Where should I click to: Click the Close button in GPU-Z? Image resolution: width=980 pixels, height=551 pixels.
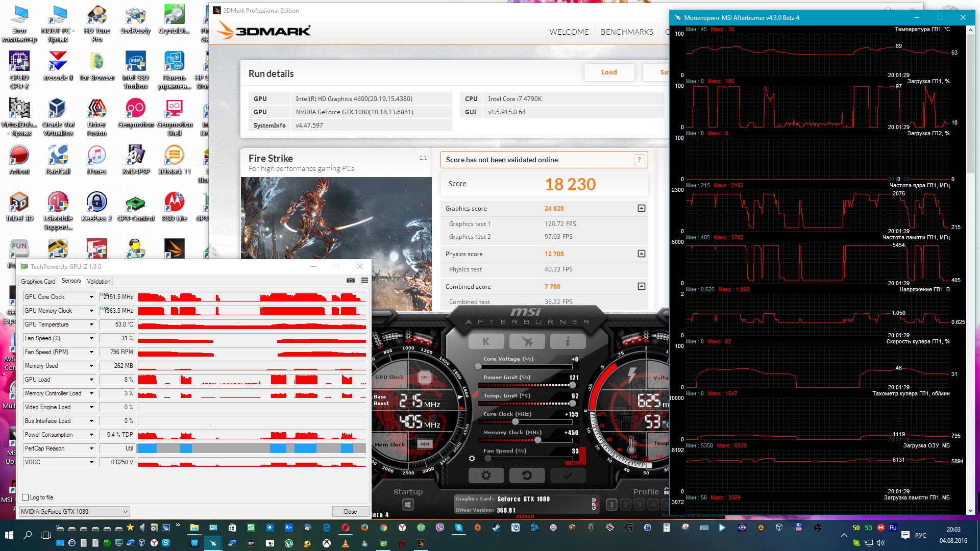(350, 511)
